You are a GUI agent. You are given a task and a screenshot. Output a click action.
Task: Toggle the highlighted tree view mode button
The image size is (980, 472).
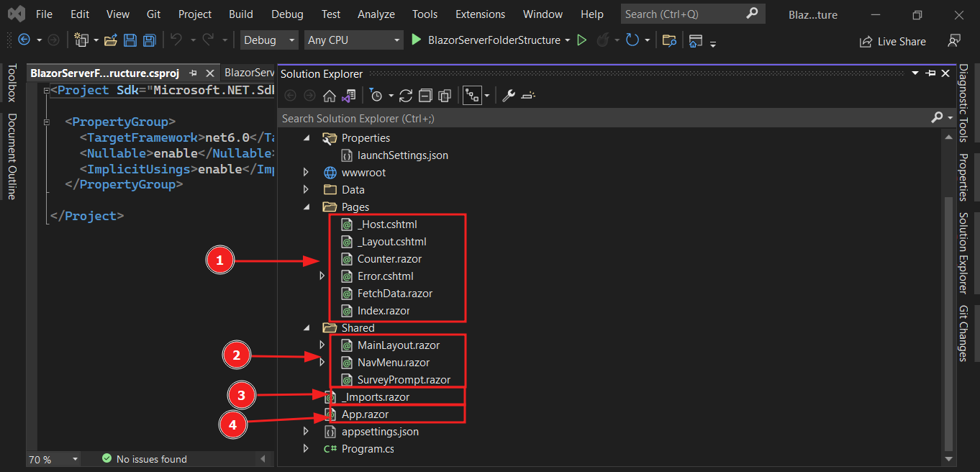pos(472,96)
